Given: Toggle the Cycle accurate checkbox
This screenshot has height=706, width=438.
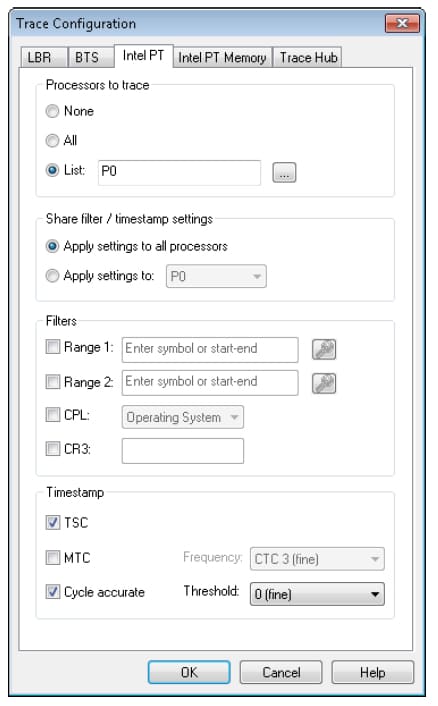Looking at the screenshot, I should [x=53, y=592].
